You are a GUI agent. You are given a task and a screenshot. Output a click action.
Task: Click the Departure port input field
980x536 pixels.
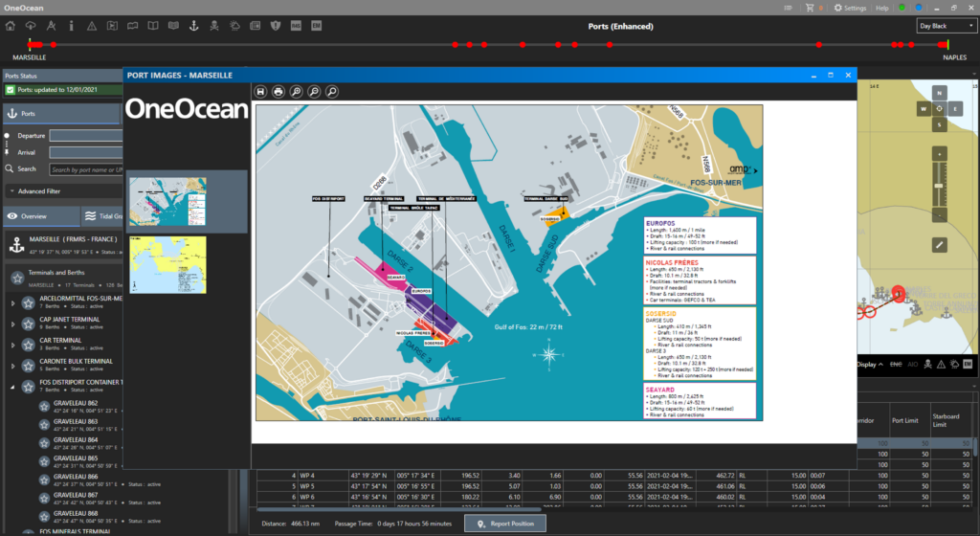(85, 136)
